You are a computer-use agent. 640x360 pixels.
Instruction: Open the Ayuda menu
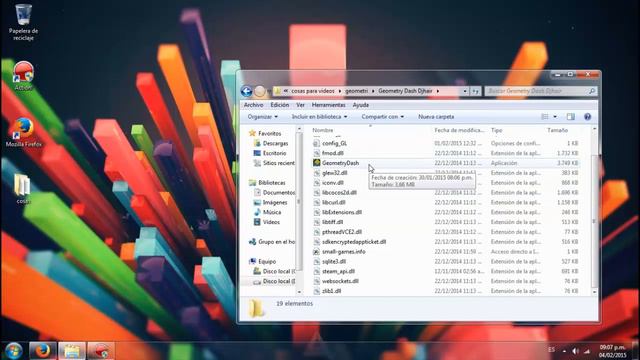[x=360, y=105]
